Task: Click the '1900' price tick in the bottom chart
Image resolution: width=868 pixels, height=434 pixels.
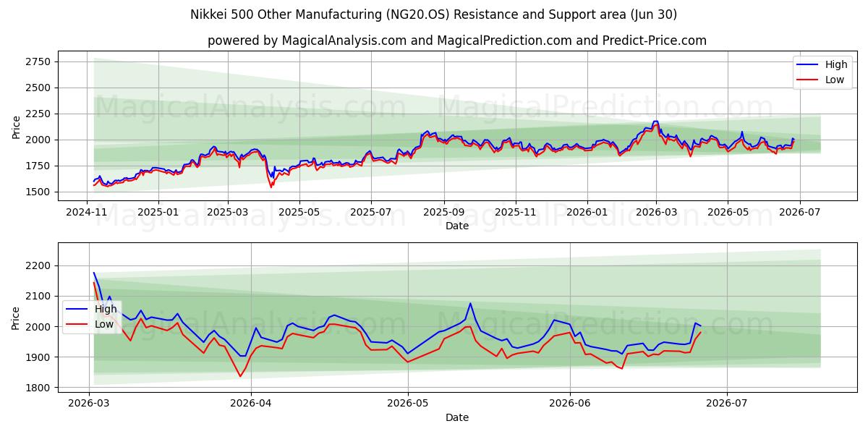Action: point(39,357)
